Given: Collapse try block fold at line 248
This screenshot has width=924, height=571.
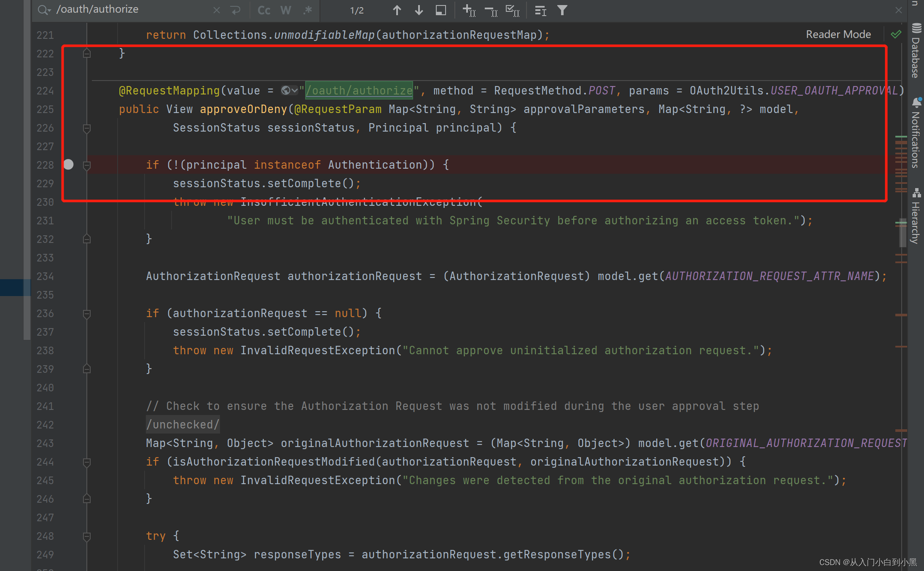Looking at the screenshot, I should [x=87, y=536].
